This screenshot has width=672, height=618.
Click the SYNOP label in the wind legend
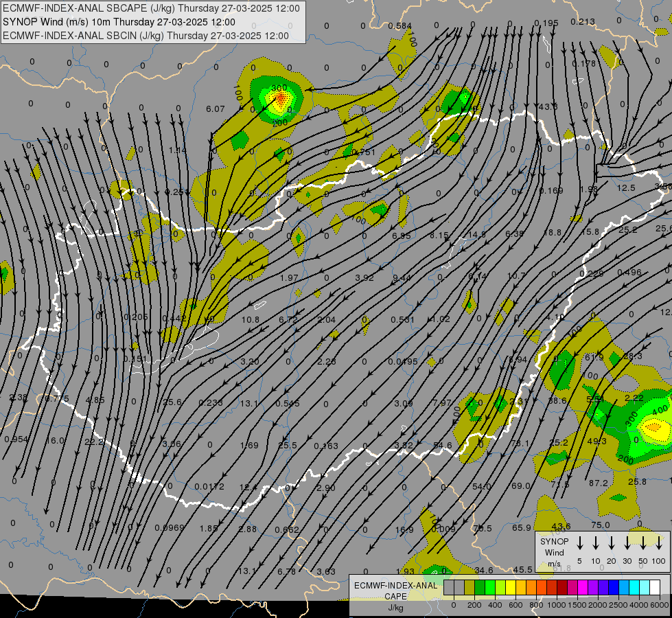pyautogui.click(x=554, y=541)
